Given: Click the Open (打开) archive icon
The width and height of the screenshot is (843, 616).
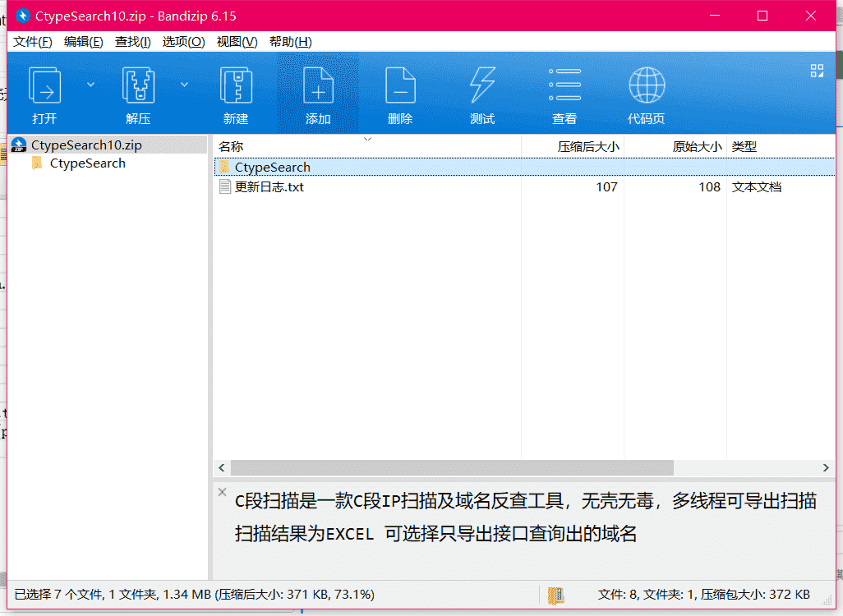Looking at the screenshot, I should pyautogui.click(x=44, y=85).
